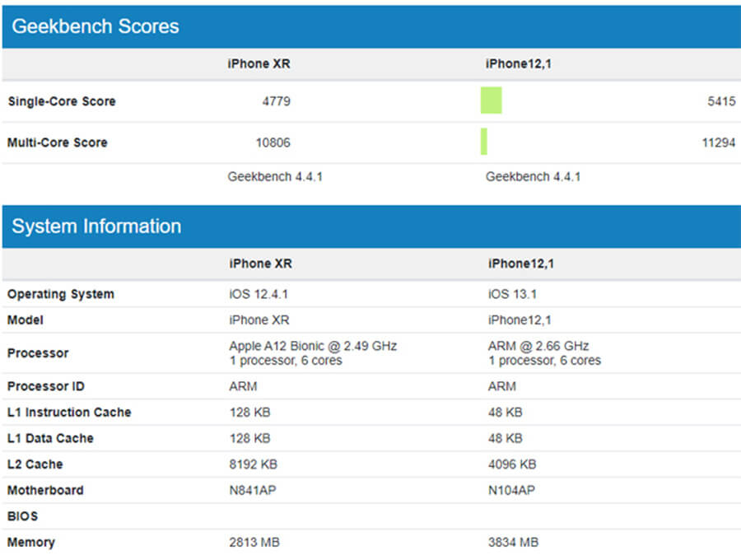Select the iPhone XR column header in Geekbench Scores
The image size is (741, 560).
(259, 63)
